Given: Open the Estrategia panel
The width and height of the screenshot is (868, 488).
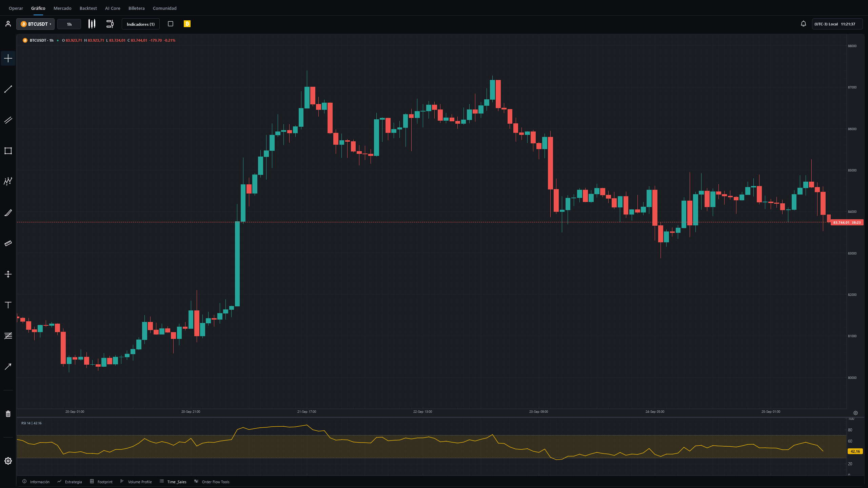Looking at the screenshot, I should click(70, 482).
